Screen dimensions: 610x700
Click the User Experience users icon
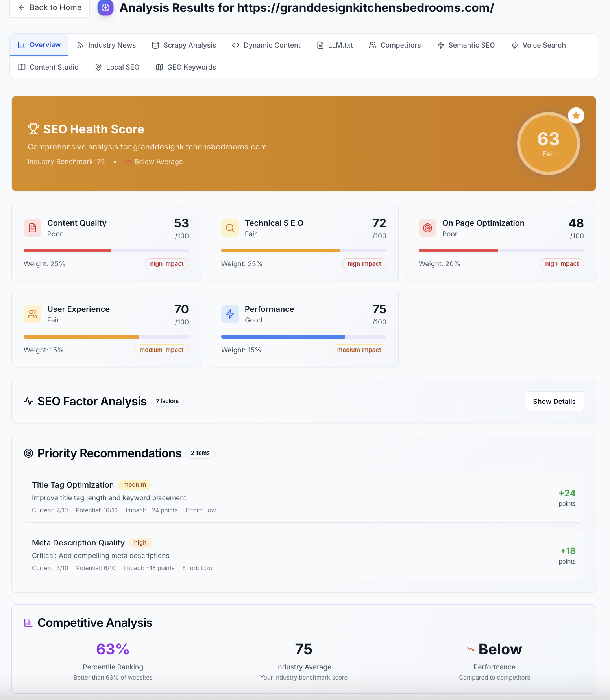[x=33, y=314]
